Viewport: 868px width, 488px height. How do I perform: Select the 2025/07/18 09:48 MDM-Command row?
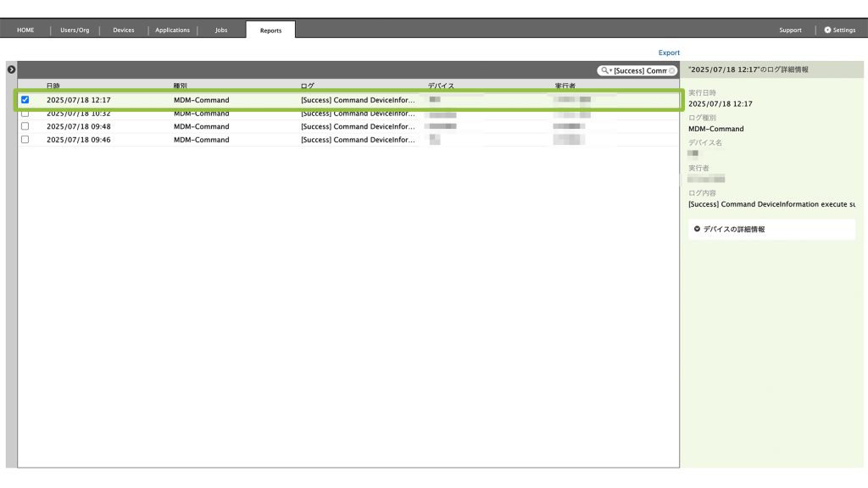[201, 126]
